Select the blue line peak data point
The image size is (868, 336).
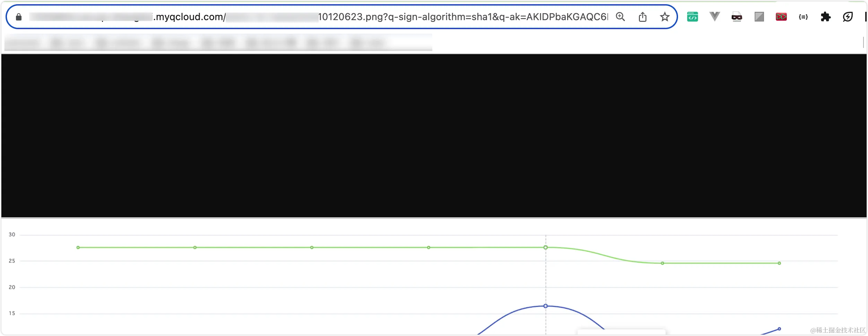tap(546, 306)
